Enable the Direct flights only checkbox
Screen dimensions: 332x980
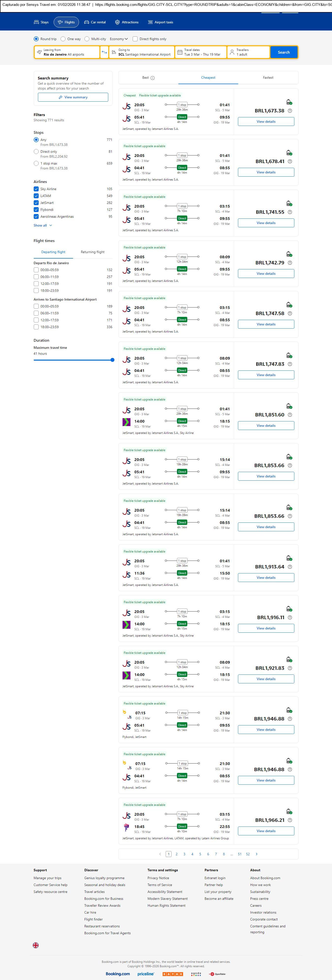[x=135, y=39]
